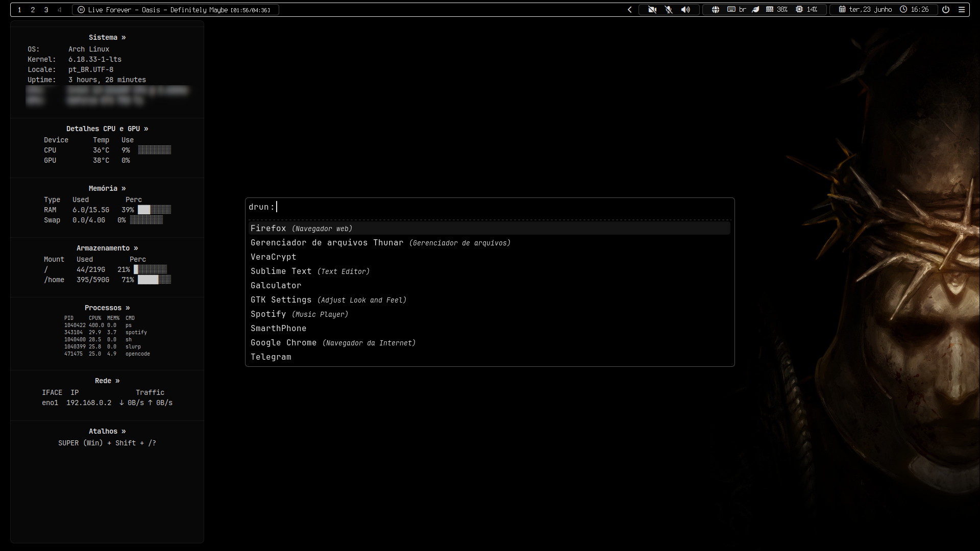This screenshot has height=551, width=980.
Task: Open the network globe icon
Action: (x=716, y=10)
